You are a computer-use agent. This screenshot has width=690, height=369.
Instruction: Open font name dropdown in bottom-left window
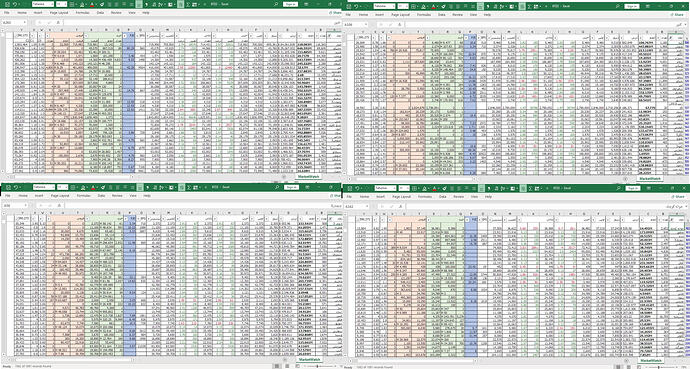point(53,187)
